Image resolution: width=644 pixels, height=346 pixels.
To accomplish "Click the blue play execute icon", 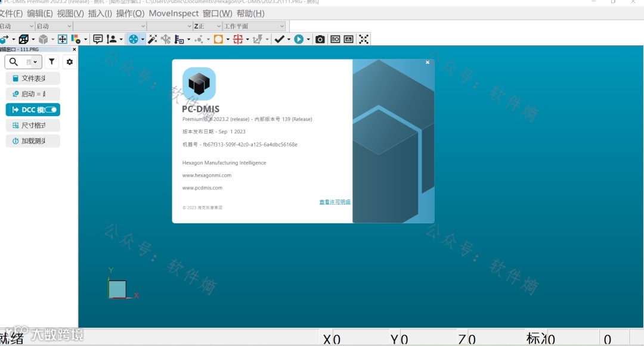I will point(299,39).
